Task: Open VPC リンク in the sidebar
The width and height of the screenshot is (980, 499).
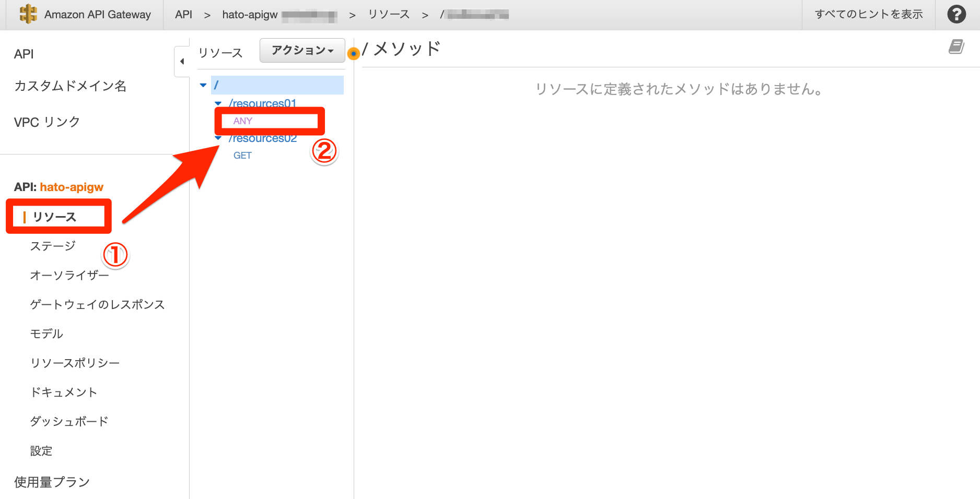Action: (47, 122)
